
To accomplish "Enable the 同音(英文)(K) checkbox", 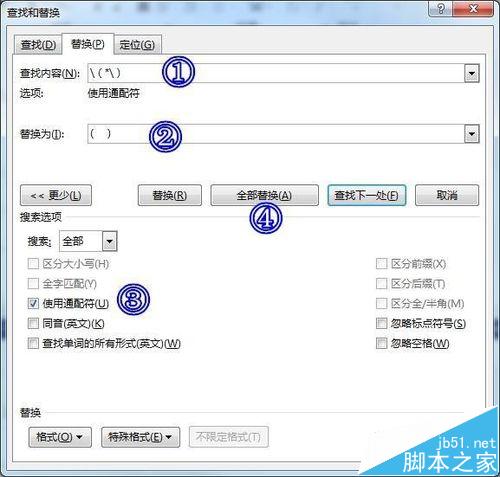I will click(33, 323).
